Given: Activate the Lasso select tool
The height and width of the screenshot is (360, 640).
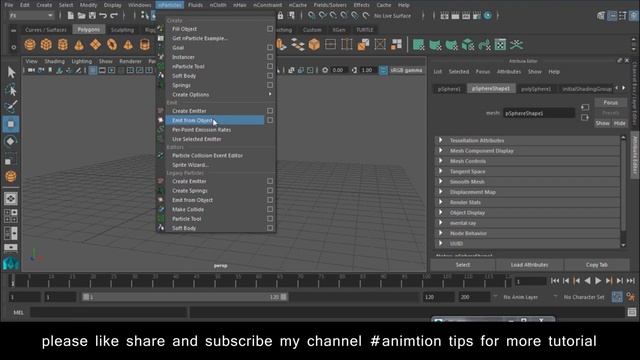Looking at the screenshot, I should [x=11, y=89].
